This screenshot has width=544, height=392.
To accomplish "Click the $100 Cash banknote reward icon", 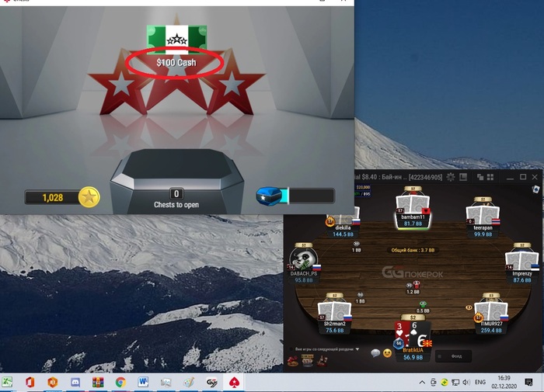I will click(x=176, y=40).
